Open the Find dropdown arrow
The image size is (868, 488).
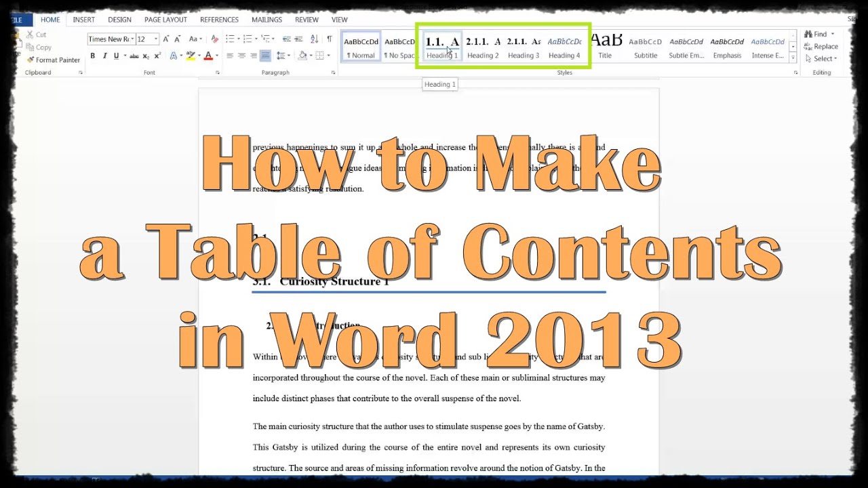[833, 35]
